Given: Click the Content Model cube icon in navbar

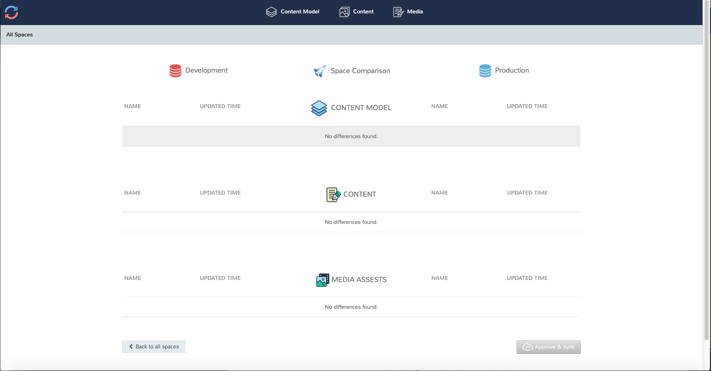Looking at the screenshot, I should (271, 12).
